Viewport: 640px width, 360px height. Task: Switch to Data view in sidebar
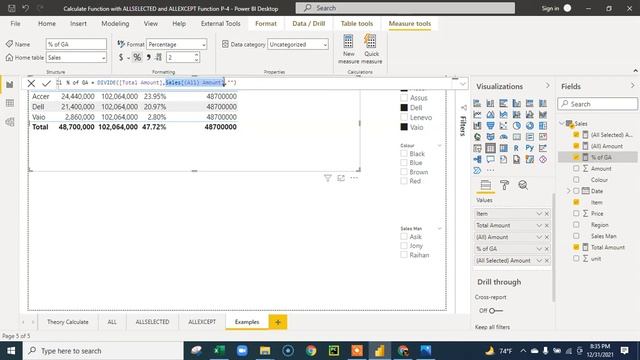(10, 103)
